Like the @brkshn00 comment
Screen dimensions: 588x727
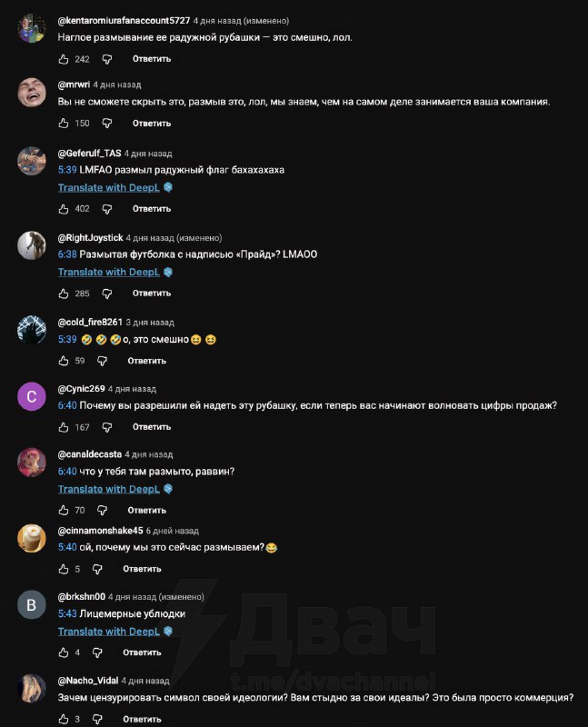[x=64, y=652]
